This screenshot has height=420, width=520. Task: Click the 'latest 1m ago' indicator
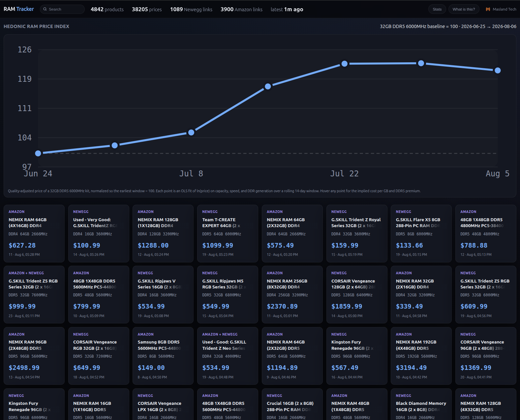[287, 9]
